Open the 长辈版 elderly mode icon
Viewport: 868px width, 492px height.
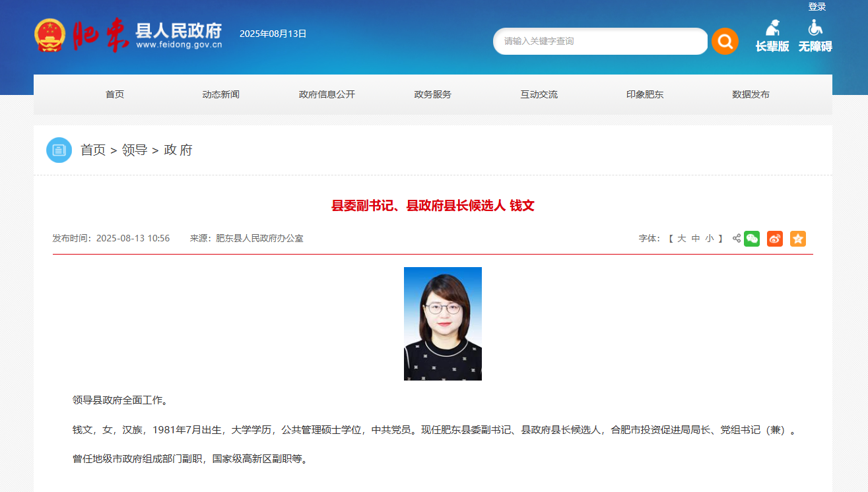772,36
